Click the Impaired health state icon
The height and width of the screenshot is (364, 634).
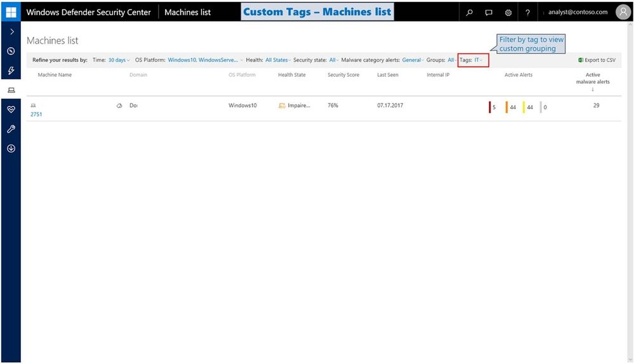[x=282, y=106]
